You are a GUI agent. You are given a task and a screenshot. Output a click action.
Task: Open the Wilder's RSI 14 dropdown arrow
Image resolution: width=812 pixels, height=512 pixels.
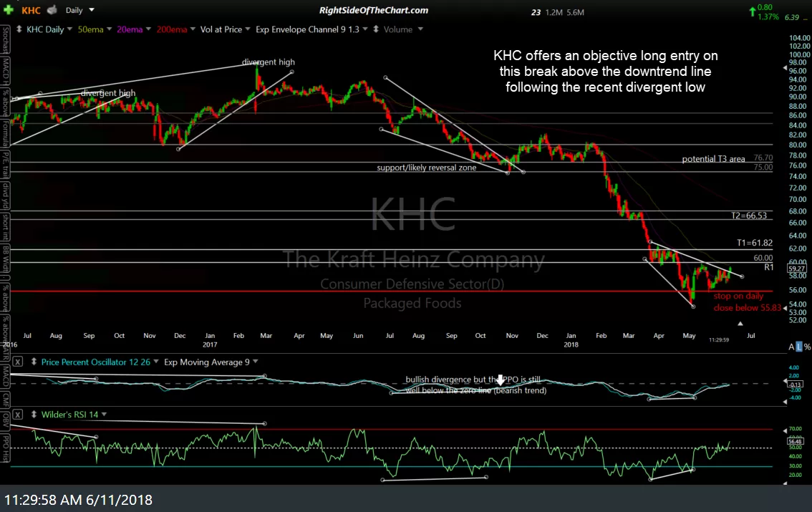pos(104,414)
